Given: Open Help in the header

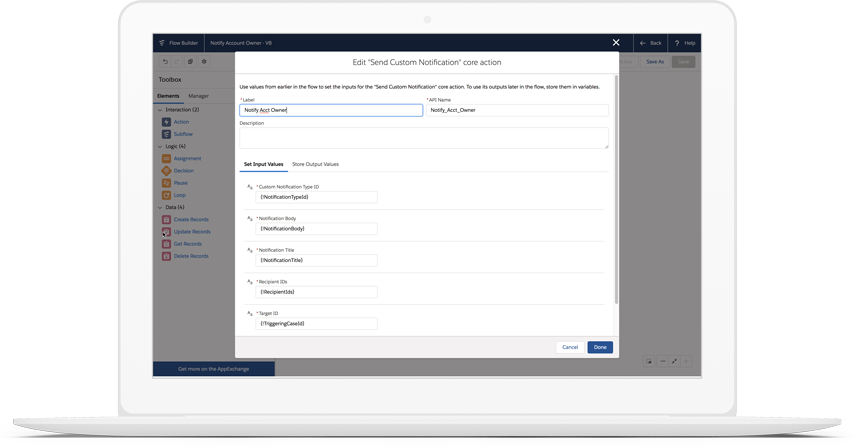Looking at the screenshot, I should pos(685,43).
